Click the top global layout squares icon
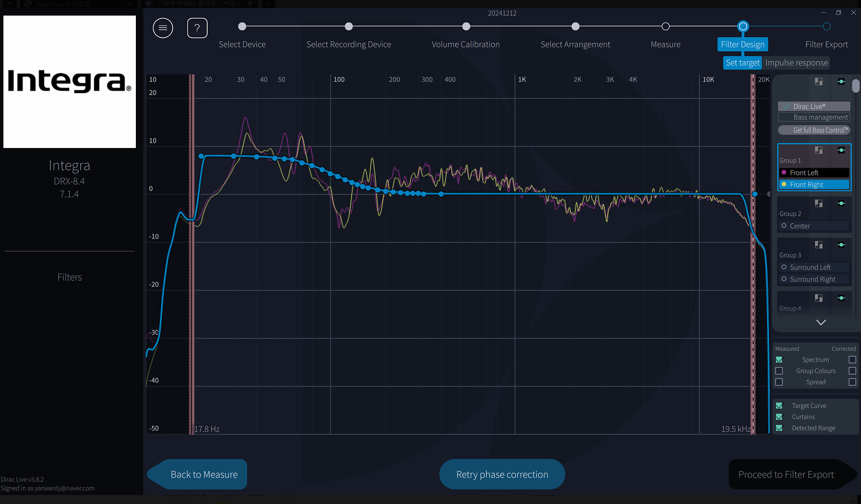The width and height of the screenshot is (861, 504). 819,82
